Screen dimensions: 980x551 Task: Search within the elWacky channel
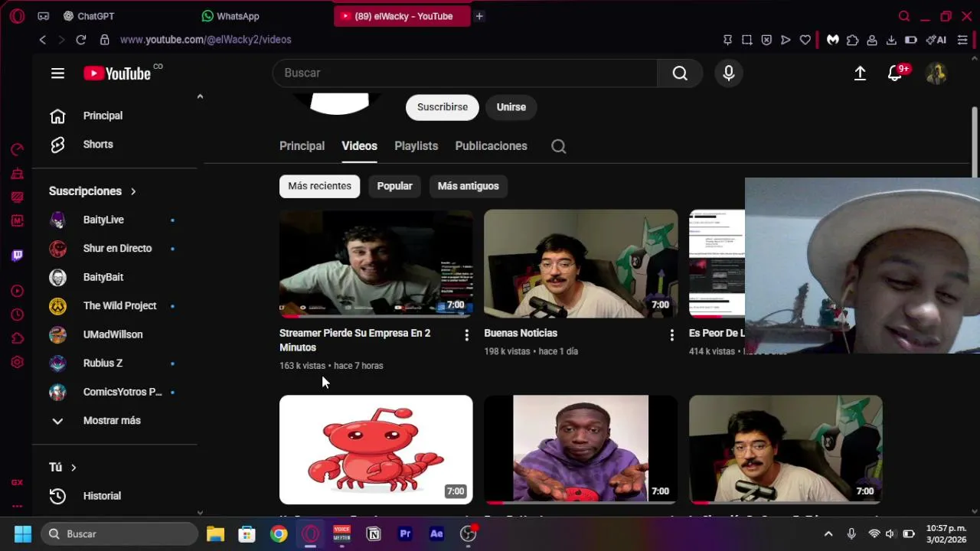coord(559,146)
